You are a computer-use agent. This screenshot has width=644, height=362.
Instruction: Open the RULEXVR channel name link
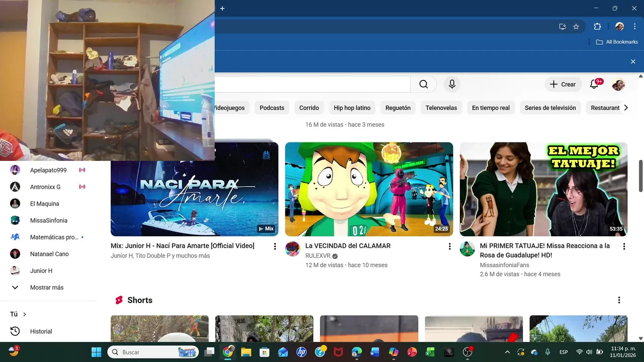pyautogui.click(x=318, y=256)
